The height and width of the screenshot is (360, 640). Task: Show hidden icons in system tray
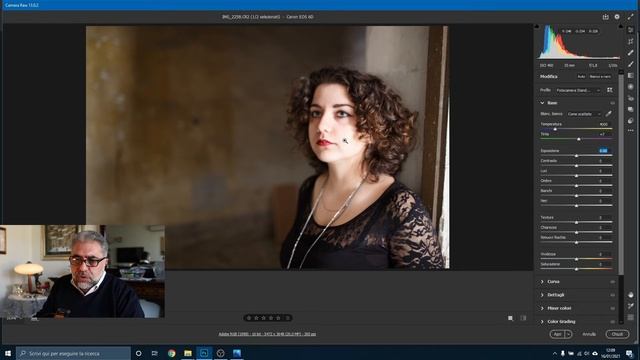click(x=554, y=353)
